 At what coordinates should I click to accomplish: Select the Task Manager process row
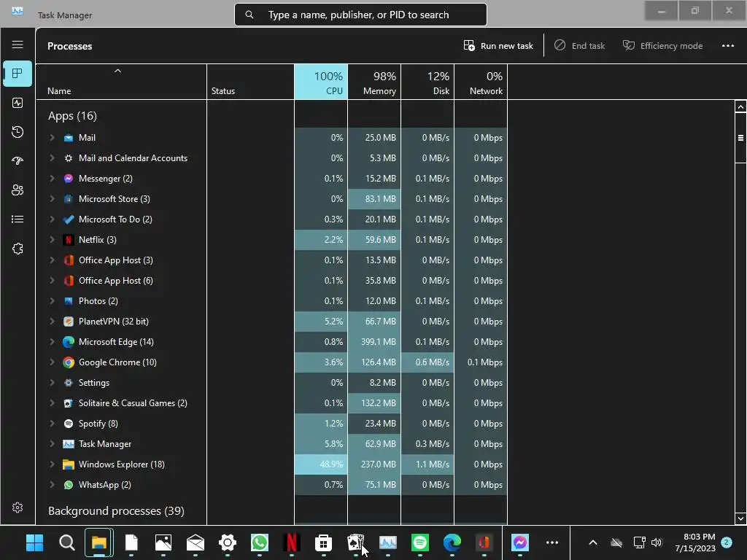pyautogui.click(x=271, y=444)
